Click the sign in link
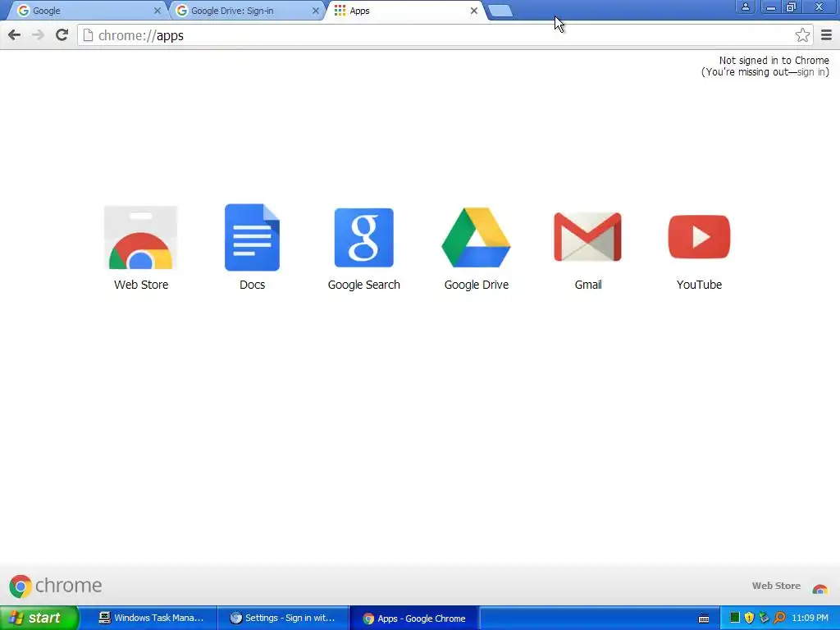Screen dimensions: 840x630 point(811,72)
